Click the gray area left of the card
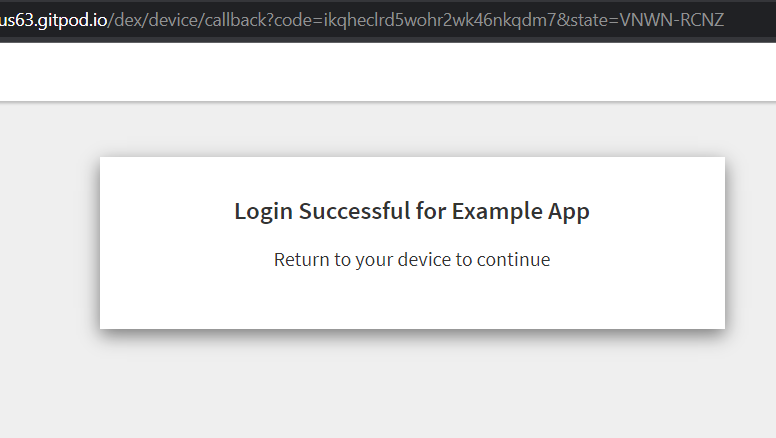The image size is (776, 438). [48, 242]
